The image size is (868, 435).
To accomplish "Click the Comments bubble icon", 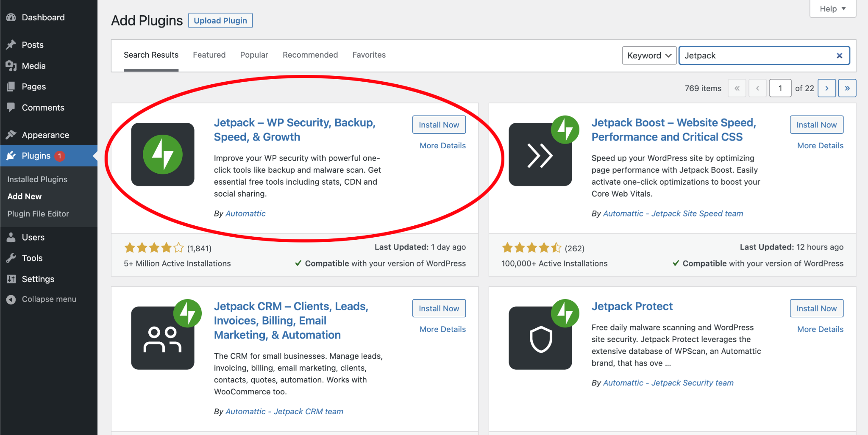I will [11, 108].
